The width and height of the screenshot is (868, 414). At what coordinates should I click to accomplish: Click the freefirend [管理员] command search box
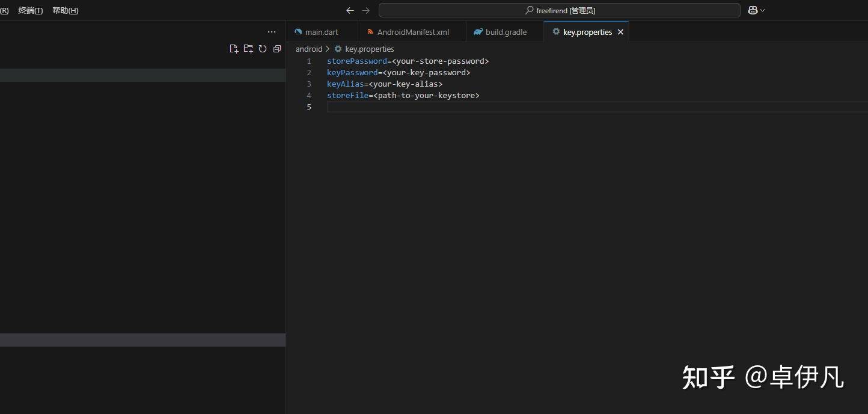tap(559, 10)
